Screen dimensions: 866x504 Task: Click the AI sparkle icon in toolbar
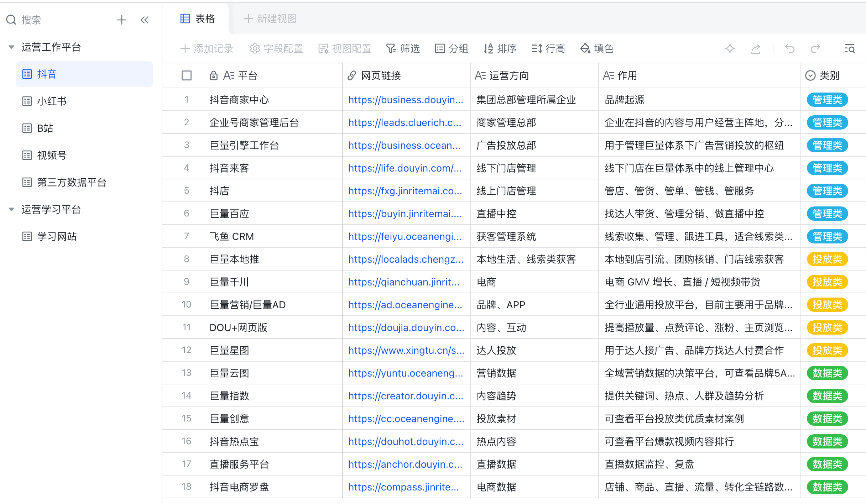click(730, 48)
